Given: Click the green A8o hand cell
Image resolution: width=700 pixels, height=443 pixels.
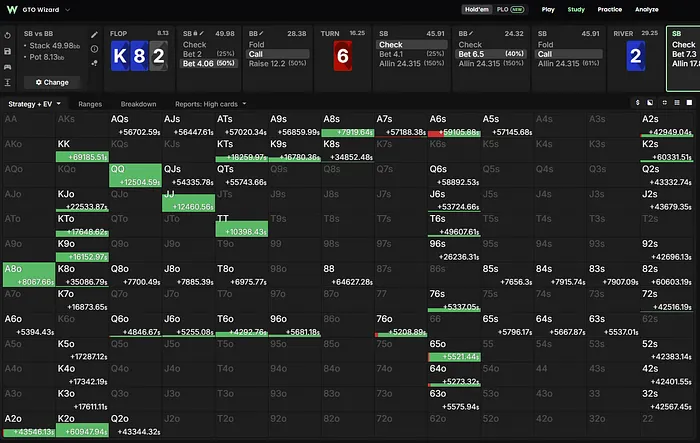Looking at the screenshot, I should (29, 275).
